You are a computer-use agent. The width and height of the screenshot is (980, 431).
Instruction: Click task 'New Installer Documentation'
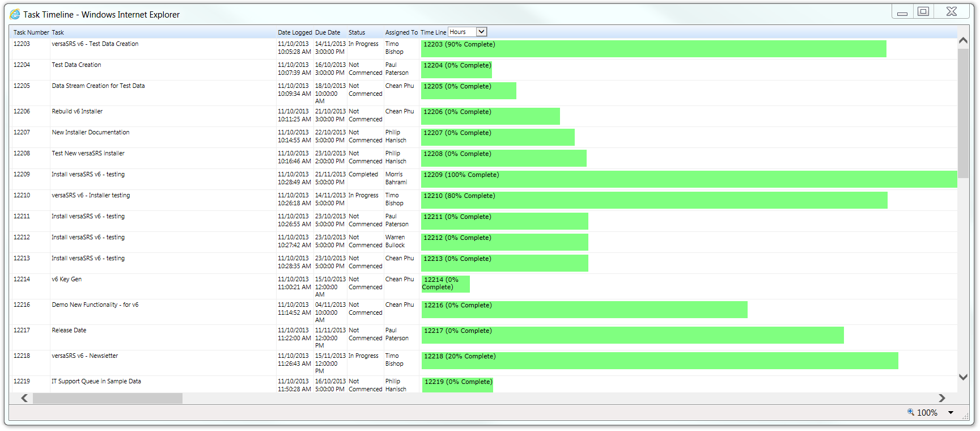[91, 132]
